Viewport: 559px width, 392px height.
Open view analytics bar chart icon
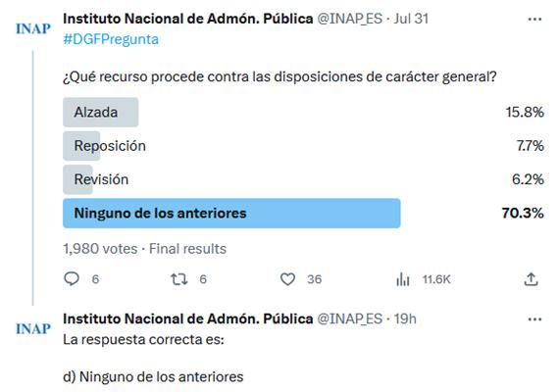tap(403, 279)
